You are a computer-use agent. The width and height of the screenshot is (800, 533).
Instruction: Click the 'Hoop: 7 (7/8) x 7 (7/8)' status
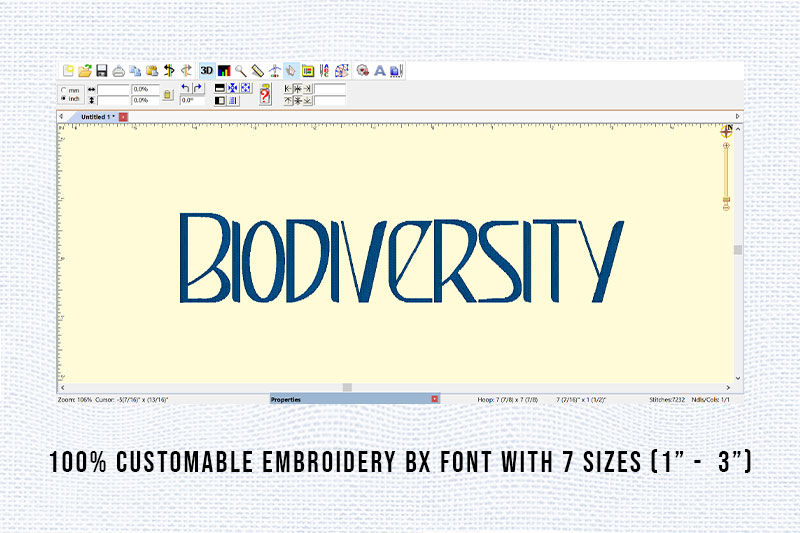(x=508, y=400)
